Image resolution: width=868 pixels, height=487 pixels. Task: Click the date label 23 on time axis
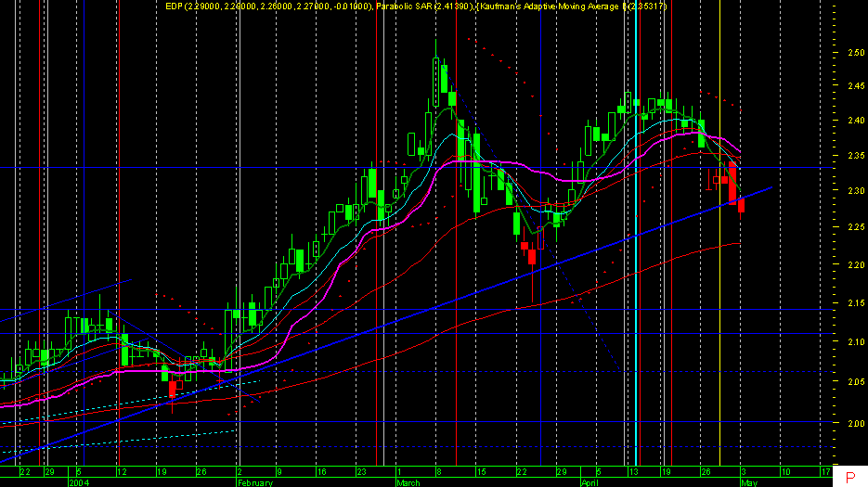(361, 472)
